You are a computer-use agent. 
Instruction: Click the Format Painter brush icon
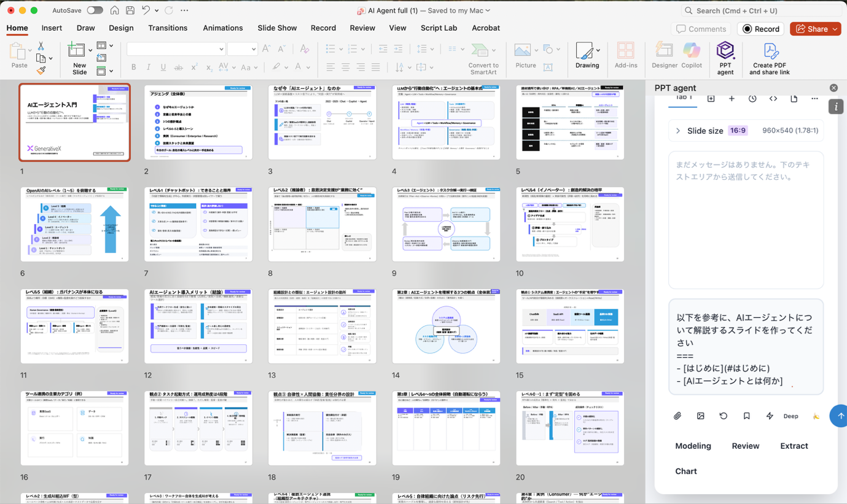41,71
